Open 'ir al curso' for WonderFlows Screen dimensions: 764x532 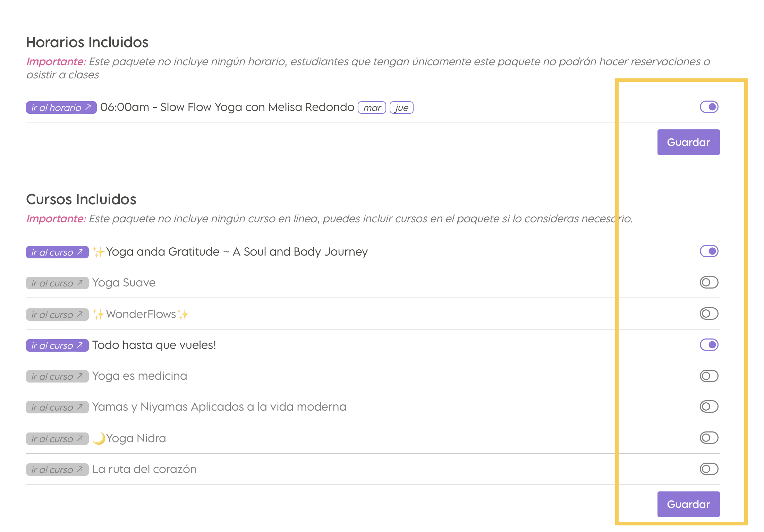pos(57,315)
